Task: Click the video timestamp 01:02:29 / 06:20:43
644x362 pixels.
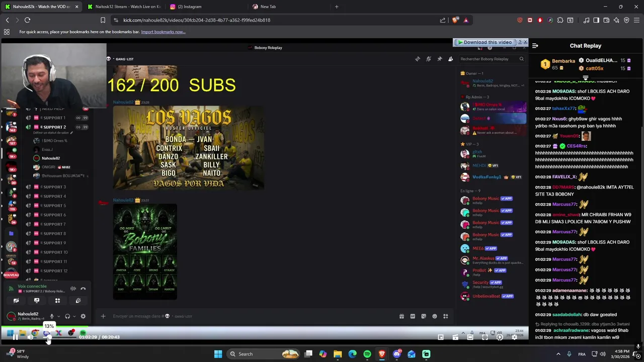Action: 99,337
